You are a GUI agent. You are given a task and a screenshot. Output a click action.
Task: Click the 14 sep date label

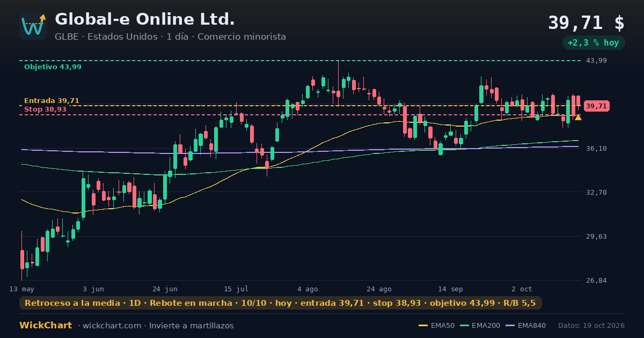click(x=450, y=289)
